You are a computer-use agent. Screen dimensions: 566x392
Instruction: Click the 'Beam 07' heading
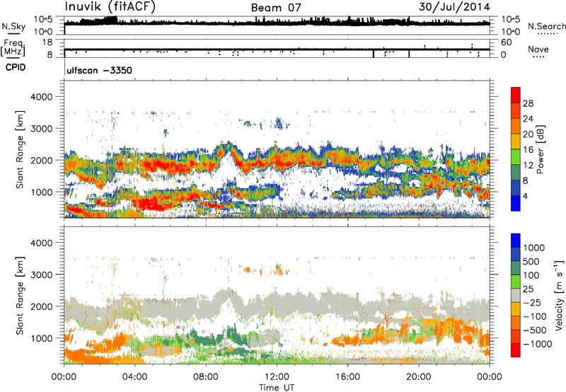276,8
